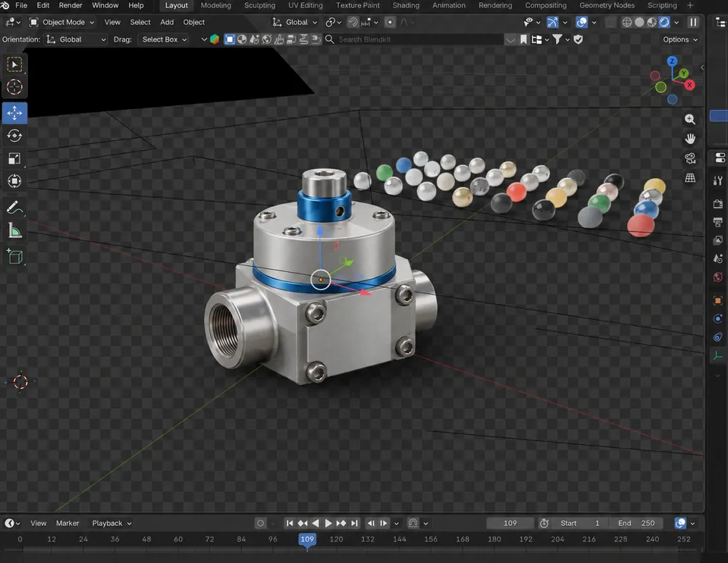Switch to the Shading workspace tab
The height and width of the screenshot is (563, 728).
(406, 5)
